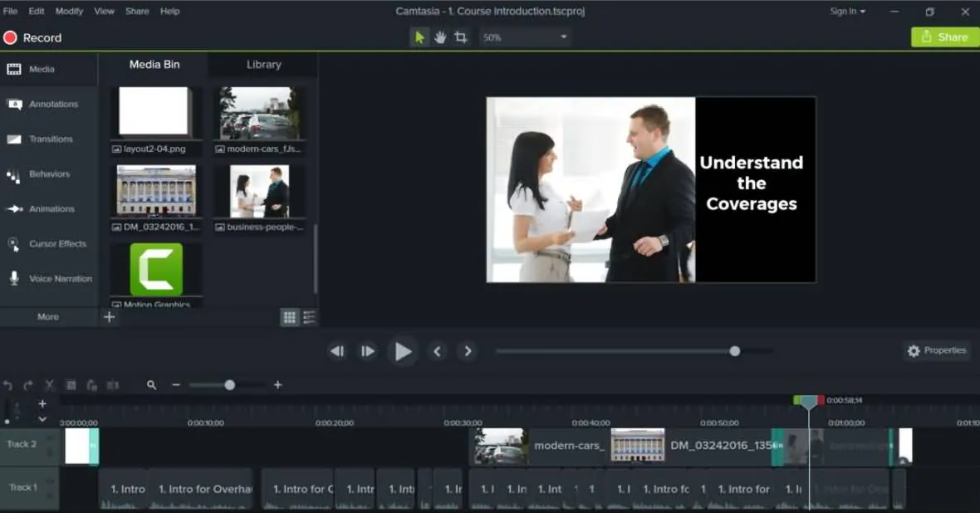Click the timeline magnifier zoom icon
This screenshot has height=513, width=980.
point(151,385)
